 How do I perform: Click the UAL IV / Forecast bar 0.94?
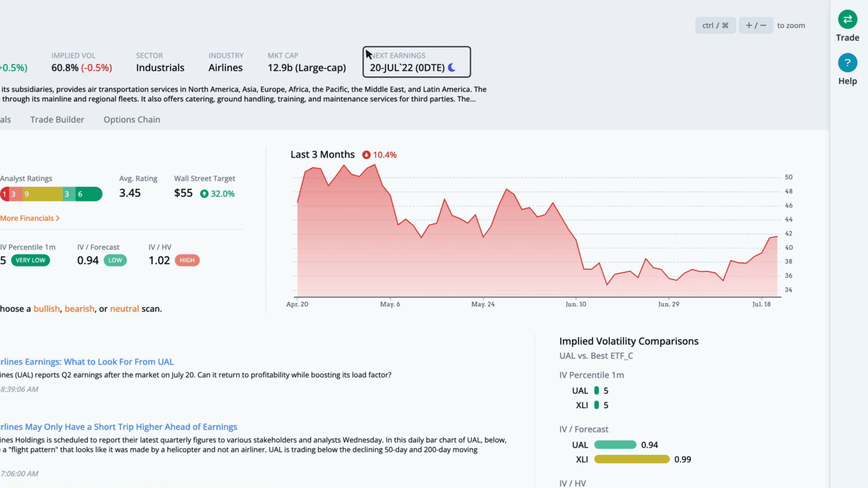click(615, 445)
